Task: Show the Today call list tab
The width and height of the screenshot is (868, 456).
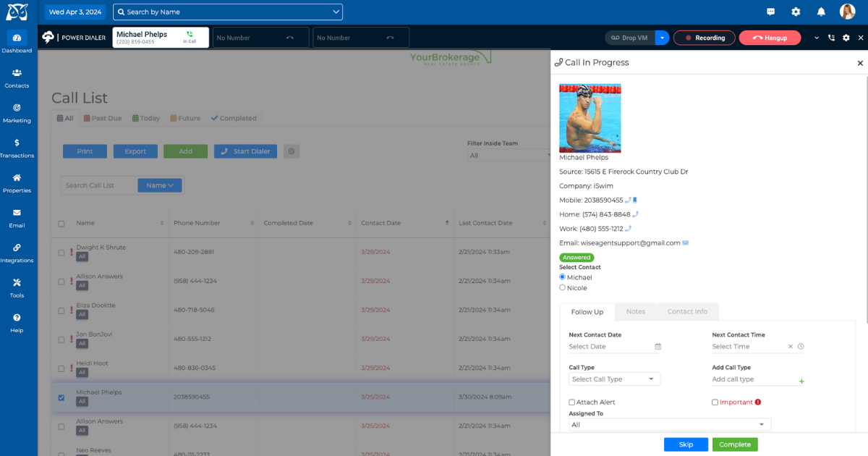Action: [146, 118]
